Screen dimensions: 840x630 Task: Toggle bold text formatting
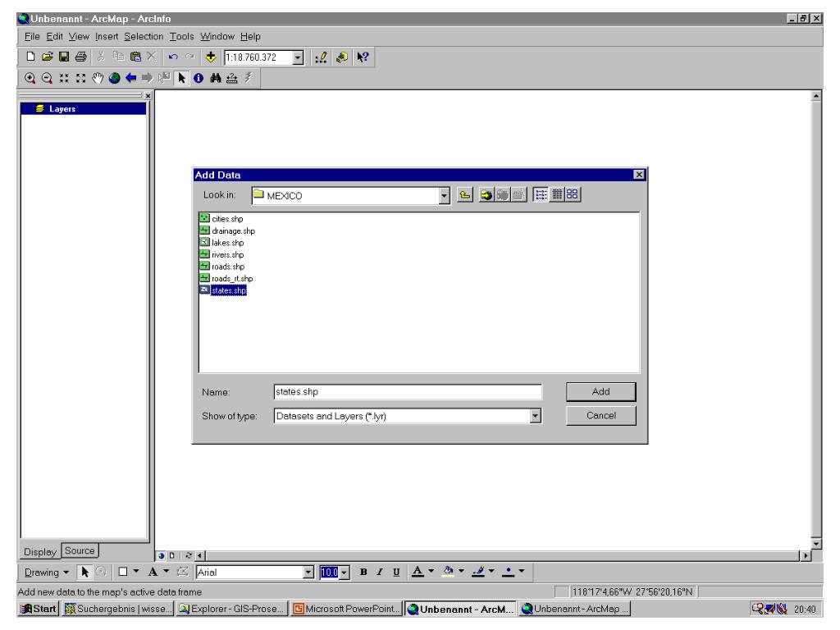[363, 572]
